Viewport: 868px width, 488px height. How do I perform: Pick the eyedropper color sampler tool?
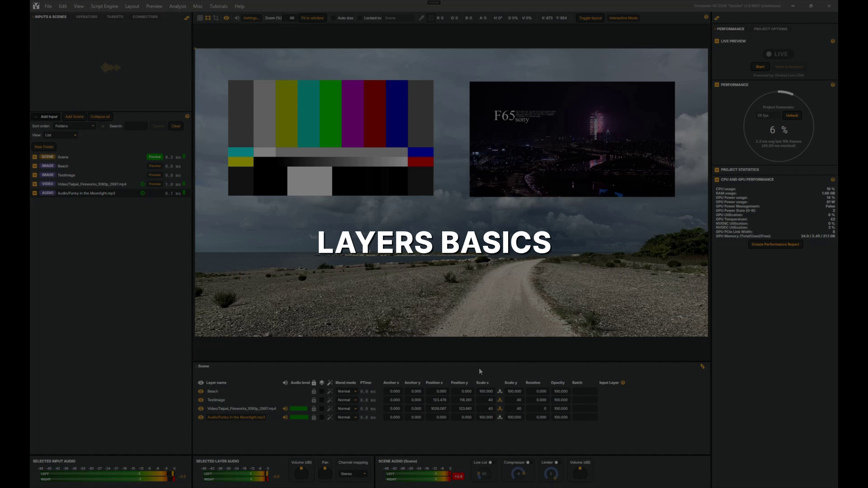pyautogui.click(x=421, y=18)
